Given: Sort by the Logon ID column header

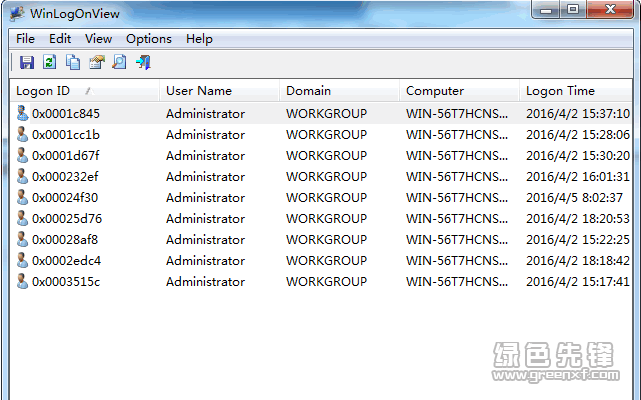Looking at the screenshot, I should tap(85, 91).
